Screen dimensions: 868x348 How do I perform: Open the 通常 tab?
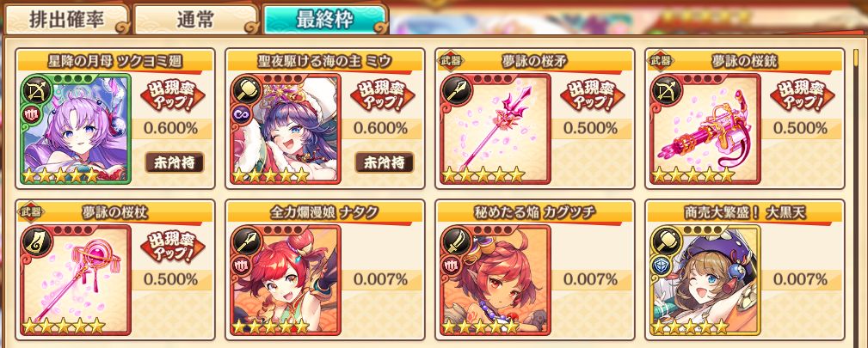pos(196,19)
